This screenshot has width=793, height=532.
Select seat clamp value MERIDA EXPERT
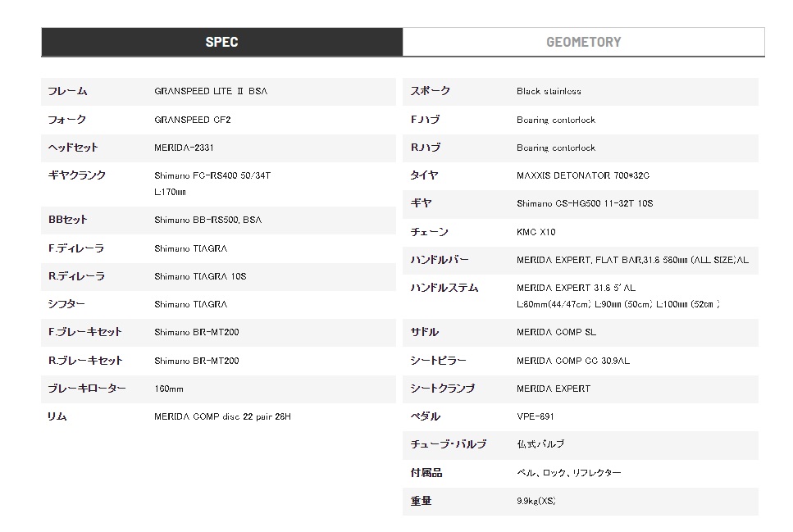tap(554, 389)
